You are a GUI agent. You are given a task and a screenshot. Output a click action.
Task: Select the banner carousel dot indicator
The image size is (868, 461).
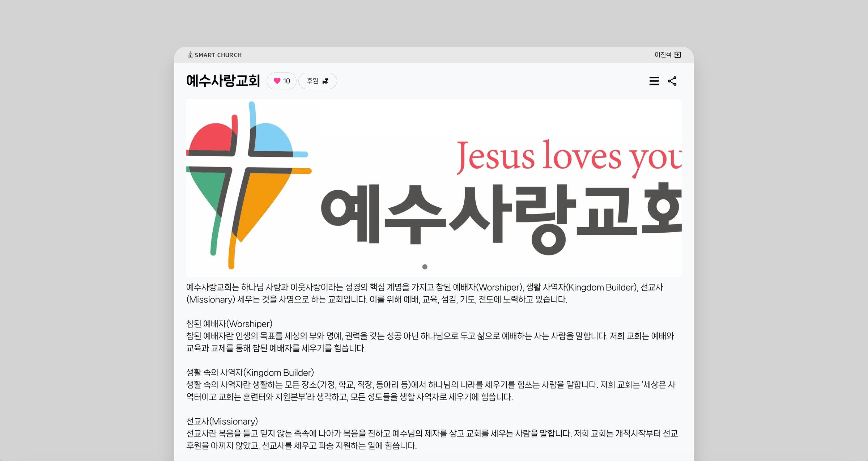[x=425, y=267]
